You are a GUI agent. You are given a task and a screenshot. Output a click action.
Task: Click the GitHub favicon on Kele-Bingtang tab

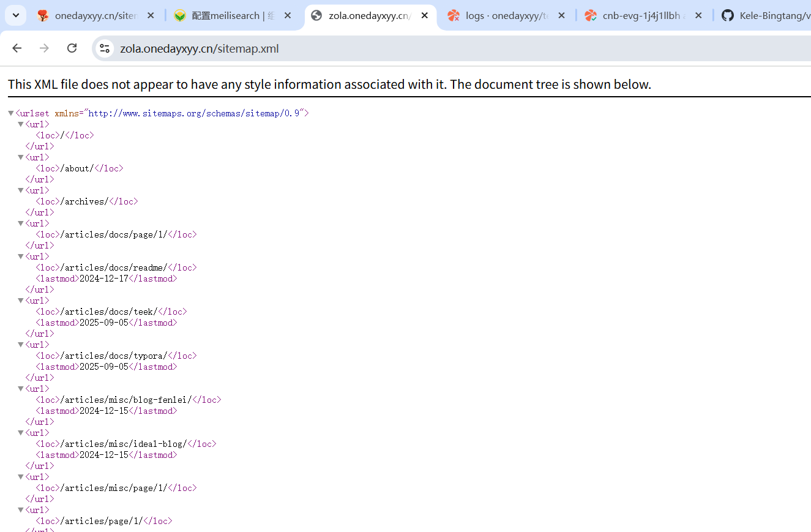[x=727, y=15]
